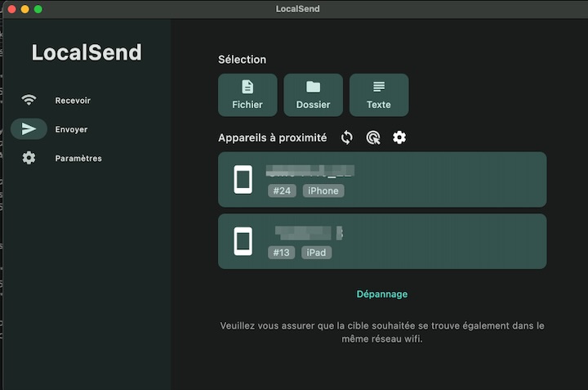
Task: Choose Texte to send a message
Action: 379,95
